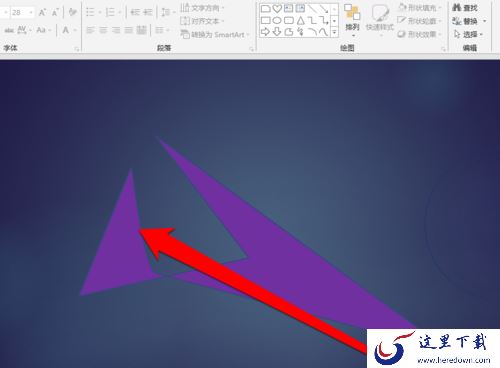Pick the oval shape tool
Viewport: 500px width, 368px height.
click(x=277, y=21)
